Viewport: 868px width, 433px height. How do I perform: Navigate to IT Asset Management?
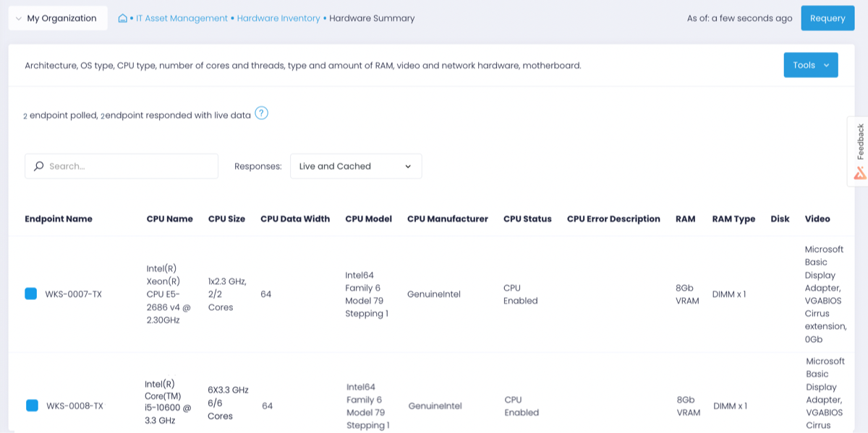pos(182,18)
